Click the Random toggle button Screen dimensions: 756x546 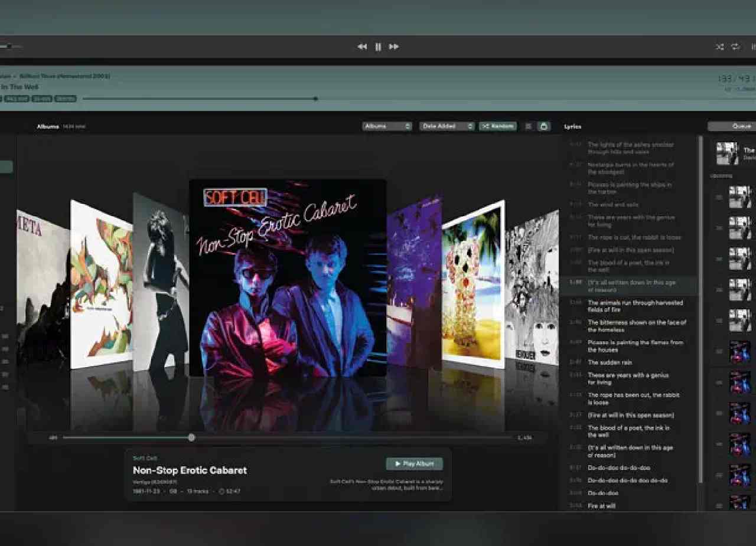pyautogui.click(x=498, y=126)
